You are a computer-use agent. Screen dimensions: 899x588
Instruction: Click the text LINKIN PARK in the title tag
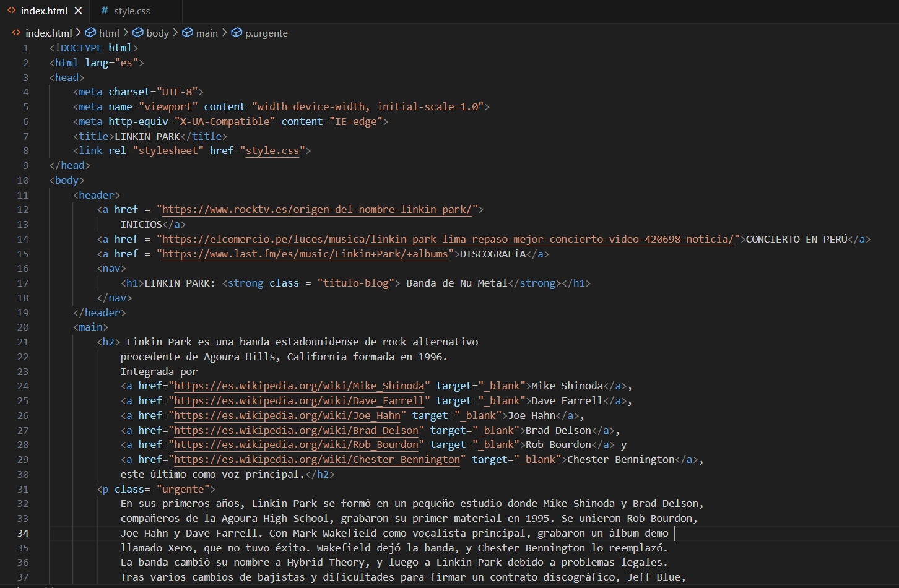click(147, 137)
